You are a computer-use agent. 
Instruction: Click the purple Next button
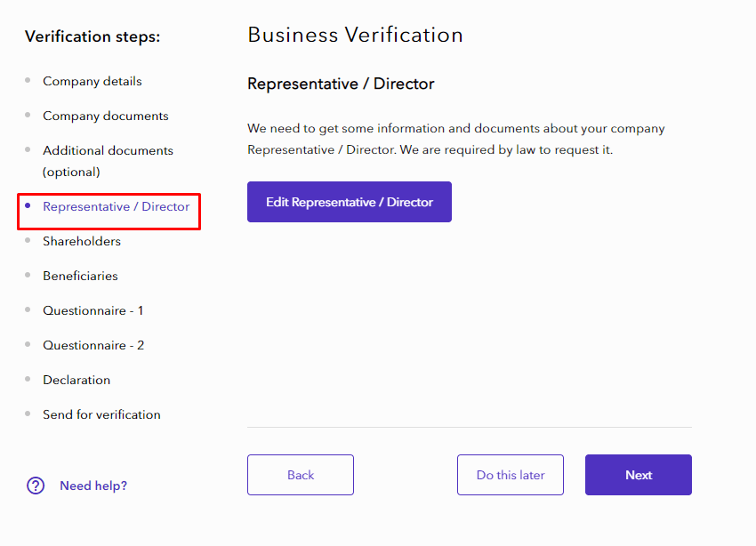639,475
